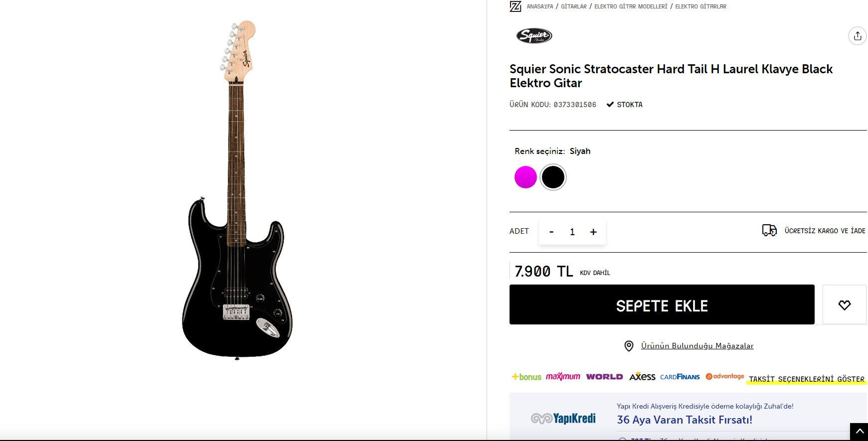The image size is (868, 441).
Task: Click the quantity value field
Action: (572, 232)
